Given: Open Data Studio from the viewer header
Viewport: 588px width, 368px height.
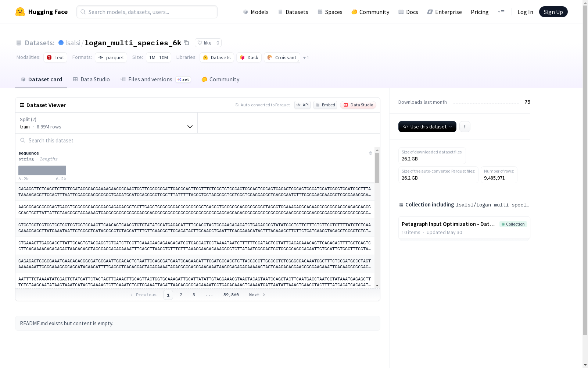Looking at the screenshot, I should click(x=358, y=105).
